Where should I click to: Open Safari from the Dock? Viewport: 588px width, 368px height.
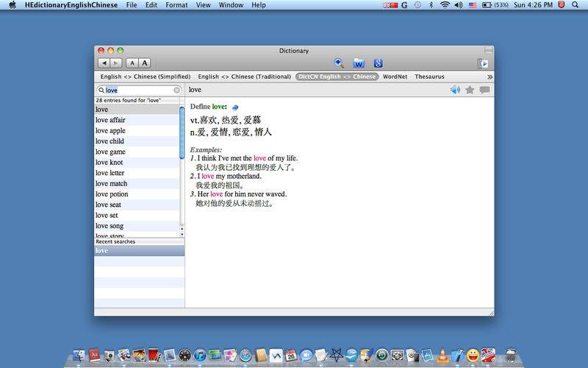tap(245, 355)
